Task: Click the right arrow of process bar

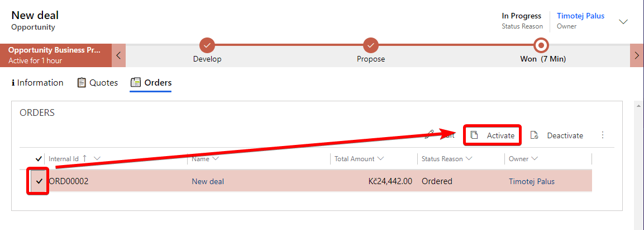Action: pos(637,55)
